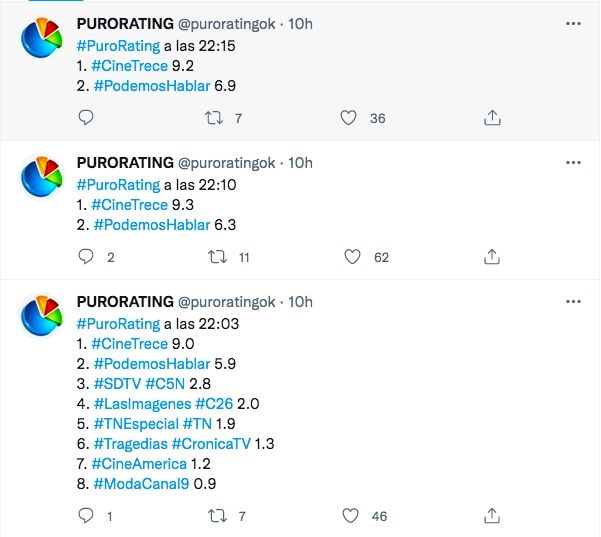Like the 22:03 tweet with 46 likes
The image size is (601, 537).
pos(348,516)
